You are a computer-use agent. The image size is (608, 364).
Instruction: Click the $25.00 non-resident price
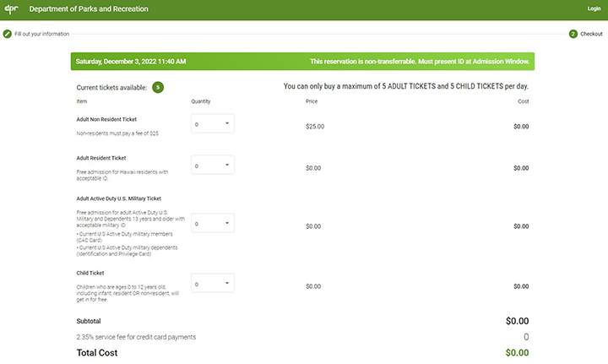[315, 126]
